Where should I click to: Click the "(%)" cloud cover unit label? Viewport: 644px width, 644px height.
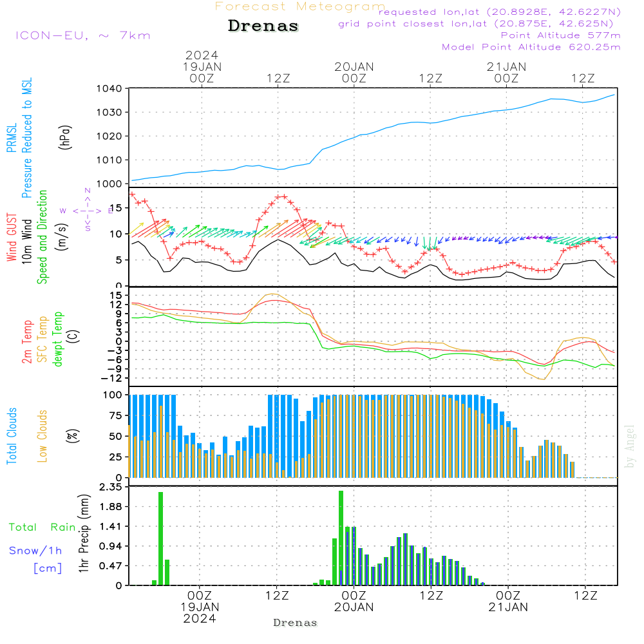72,436
